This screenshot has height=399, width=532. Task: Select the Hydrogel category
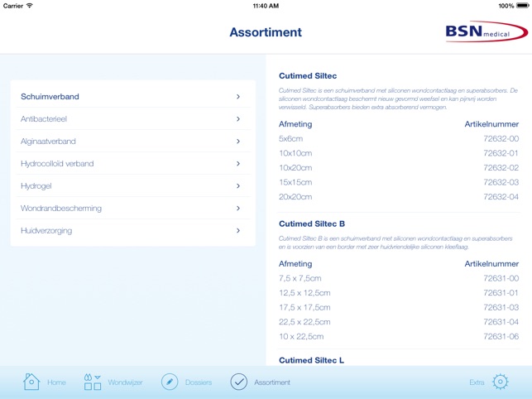133,186
